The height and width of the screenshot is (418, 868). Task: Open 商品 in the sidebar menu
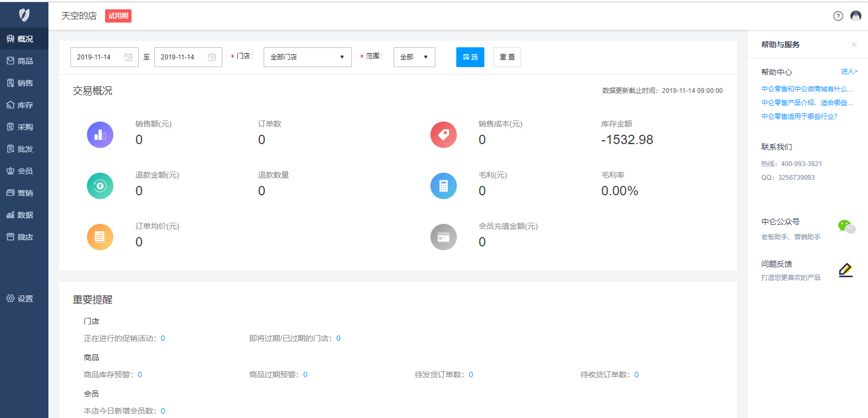(x=24, y=61)
